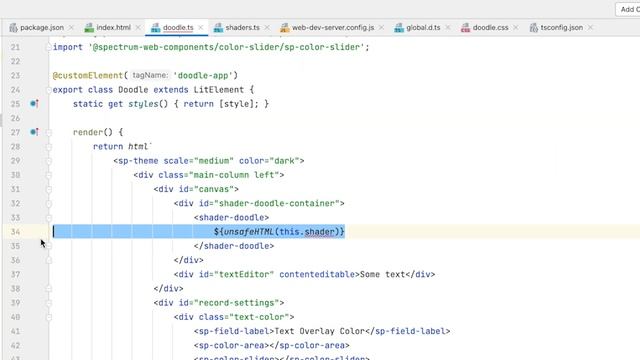
Task: Click the 'doodle-app' string literal
Action: point(203,76)
